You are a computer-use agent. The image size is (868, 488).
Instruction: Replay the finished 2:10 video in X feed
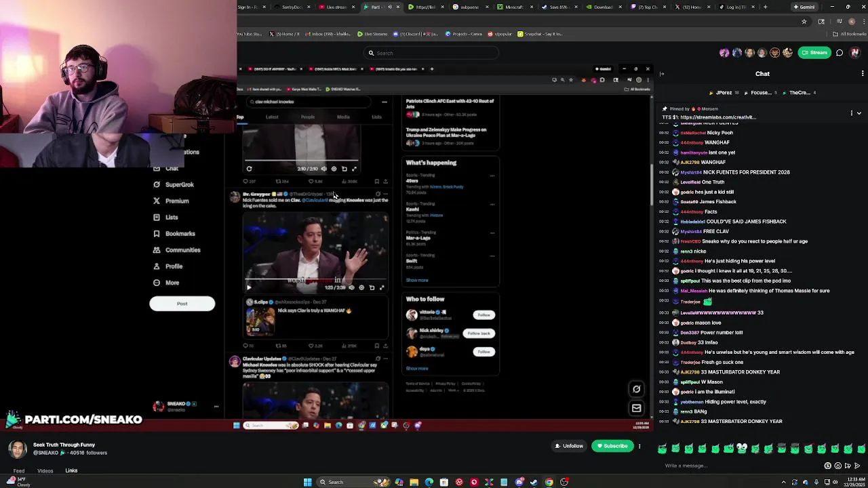pyautogui.click(x=249, y=169)
